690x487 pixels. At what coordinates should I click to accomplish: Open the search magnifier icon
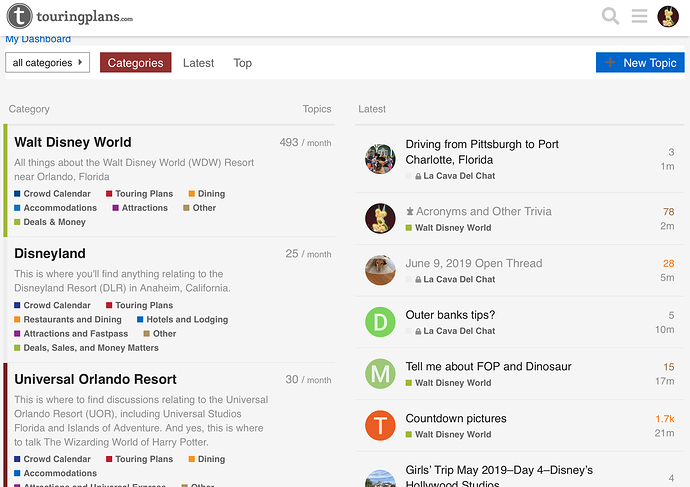[610, 16]
